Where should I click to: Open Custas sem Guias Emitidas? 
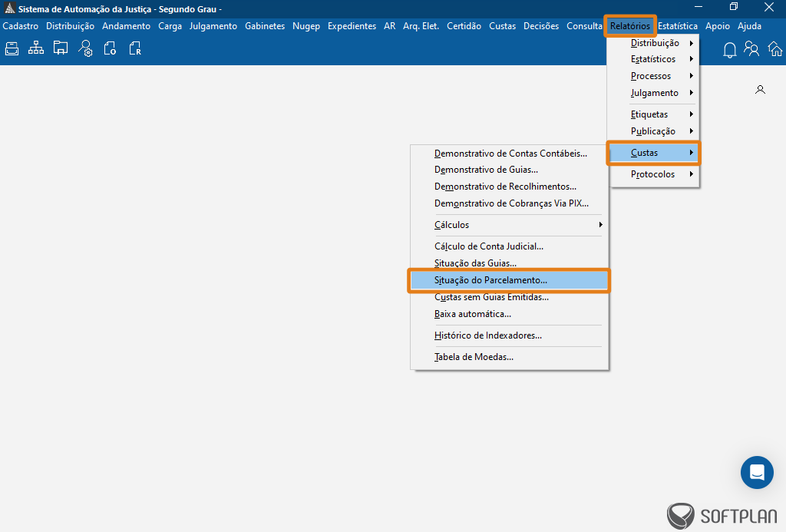510,297
